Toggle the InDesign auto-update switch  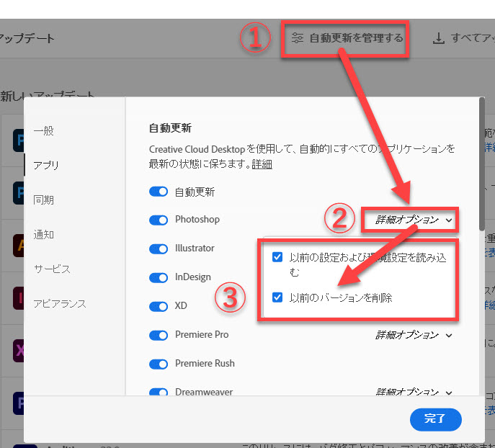[x=159, y=277]
